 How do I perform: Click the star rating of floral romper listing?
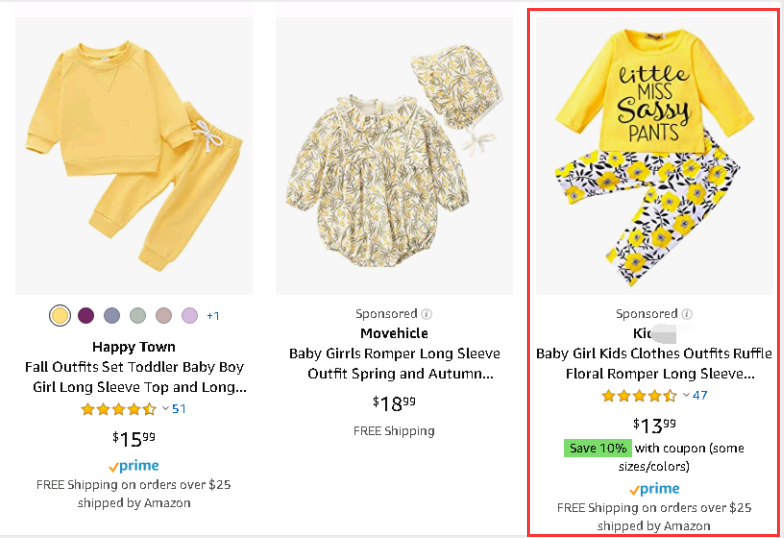(638, 396)
